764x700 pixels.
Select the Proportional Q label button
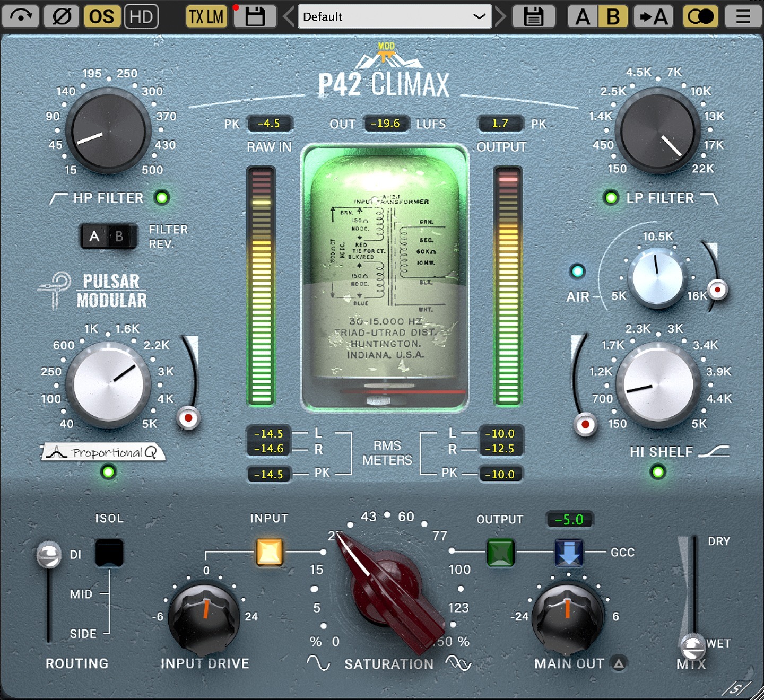[x=103, y=452]
